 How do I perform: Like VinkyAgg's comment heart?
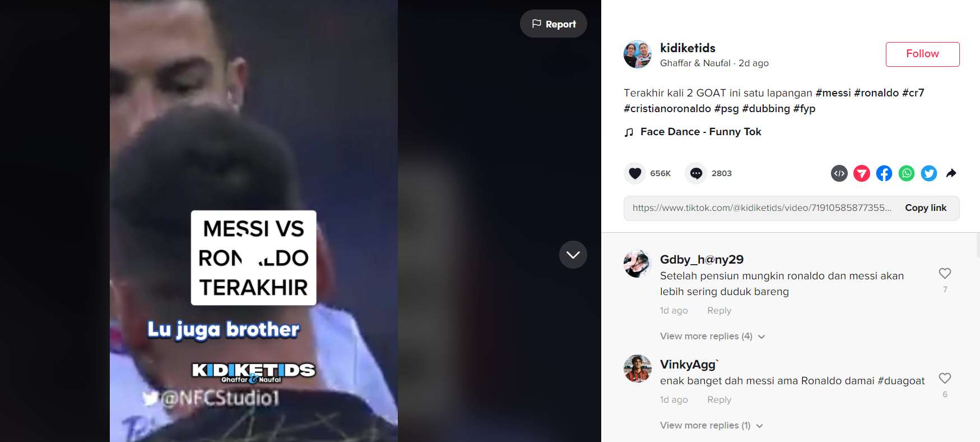(945, 378)
